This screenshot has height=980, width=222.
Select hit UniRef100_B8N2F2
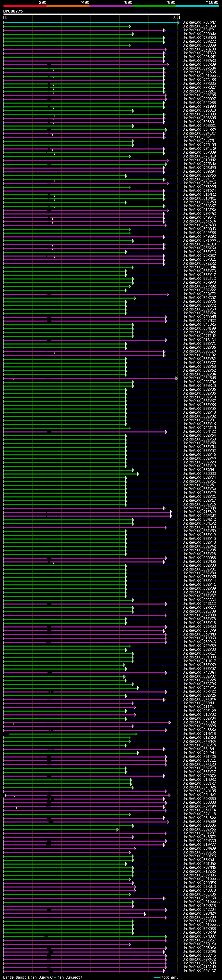coord(199,520)
